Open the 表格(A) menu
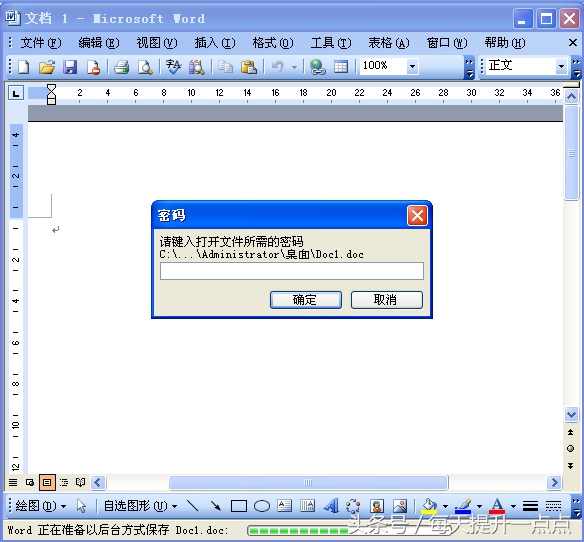Screen dimensions: 584x542 pyautogui.click(x=389, y=43)
